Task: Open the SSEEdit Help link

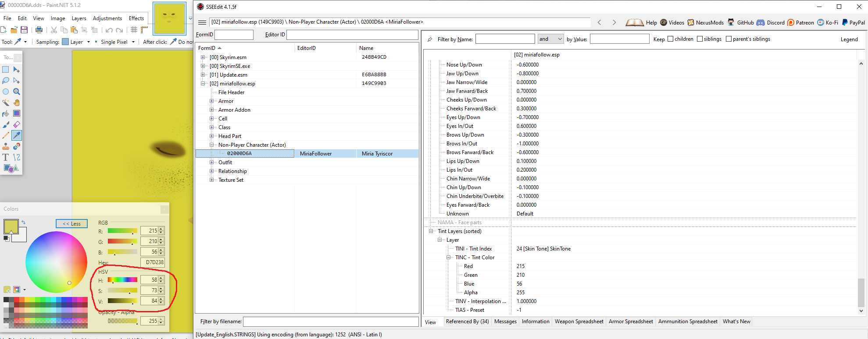Action: click(x=642, y=23)
